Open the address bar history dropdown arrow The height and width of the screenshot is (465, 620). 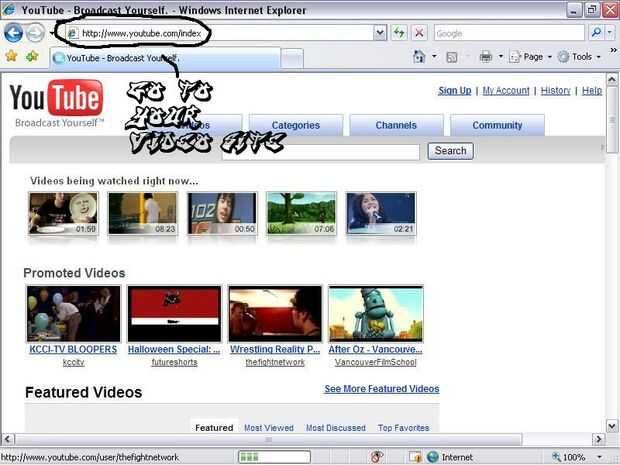[380, 33]
